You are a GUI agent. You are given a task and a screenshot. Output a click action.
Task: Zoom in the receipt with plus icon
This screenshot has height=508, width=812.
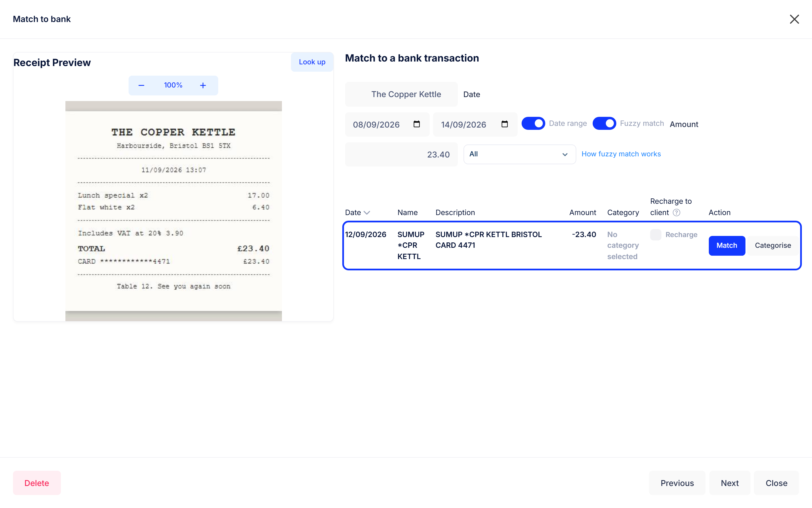pyautogui.click(x=203, y=85)
